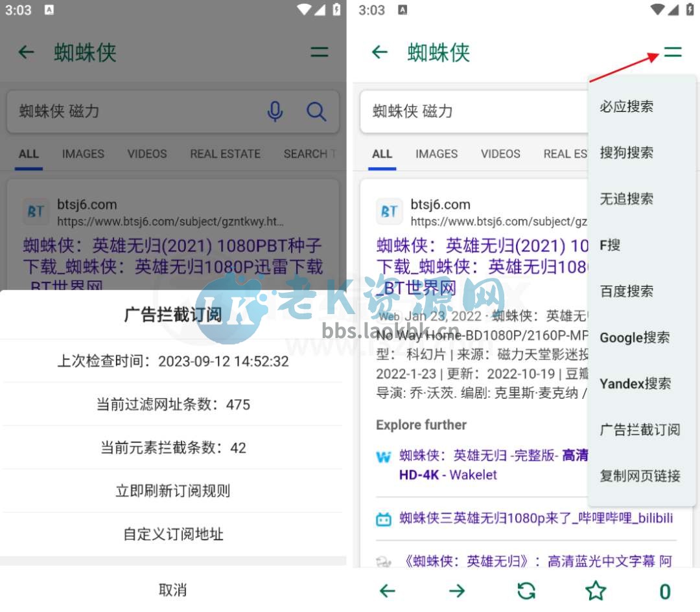This screenshot has width=700, height=612.
Task: Tap Wi-Fi icon in left status bar
Action: (304, 9)
